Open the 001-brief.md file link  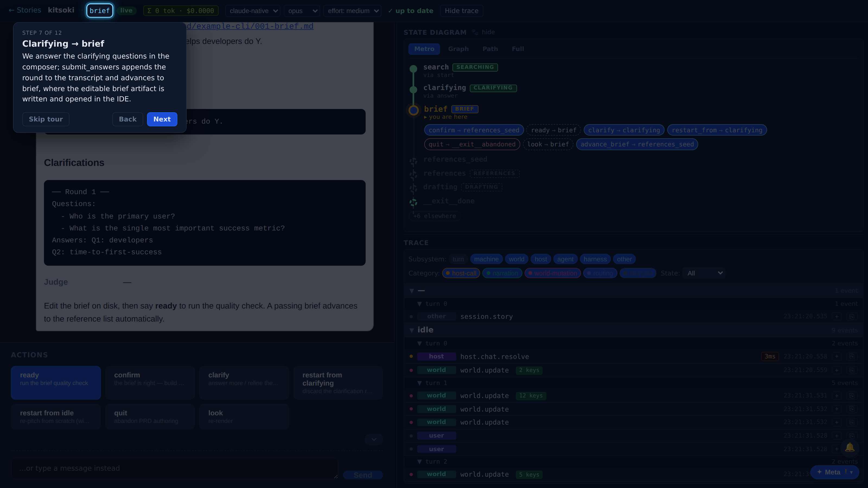pyautogui.click(x=250, y=26)
